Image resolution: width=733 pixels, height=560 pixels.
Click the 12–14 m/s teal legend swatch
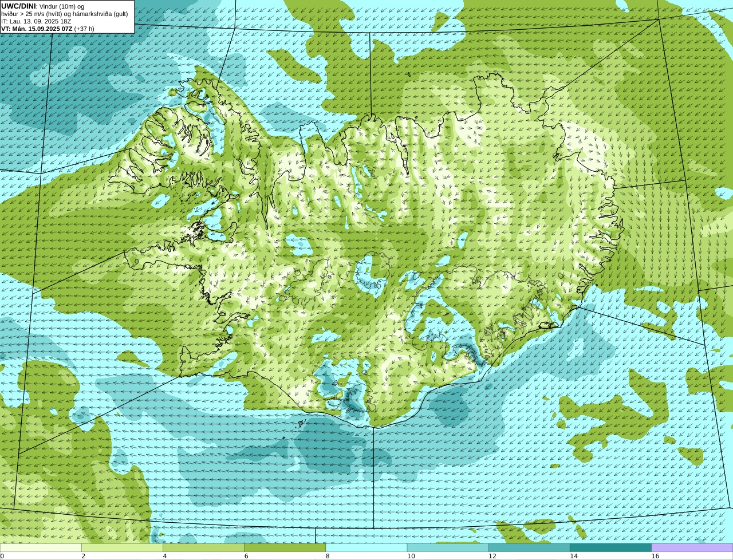[529, 547]
